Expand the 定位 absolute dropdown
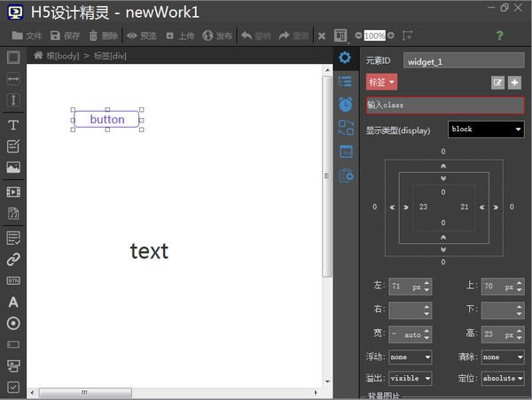Image resolution: width=532 pixels, height=400 pixels. pos(503,379)
